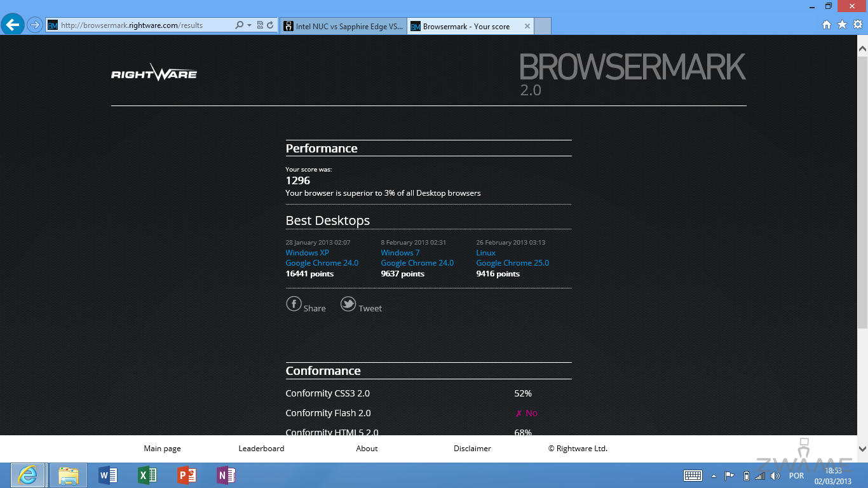Image resolution: width=868 pixels, height=488 pixels.
Task: Open the Tools gear menu
Action: click(x=858, y=25)
